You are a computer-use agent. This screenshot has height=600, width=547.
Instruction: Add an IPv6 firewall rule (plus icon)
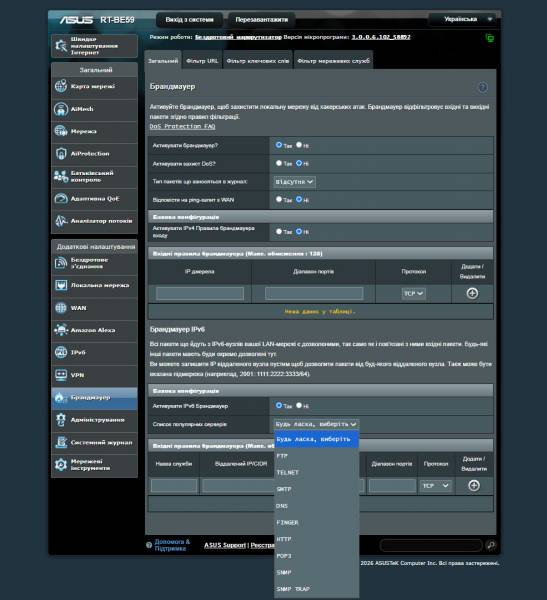(x=474, y=486)
